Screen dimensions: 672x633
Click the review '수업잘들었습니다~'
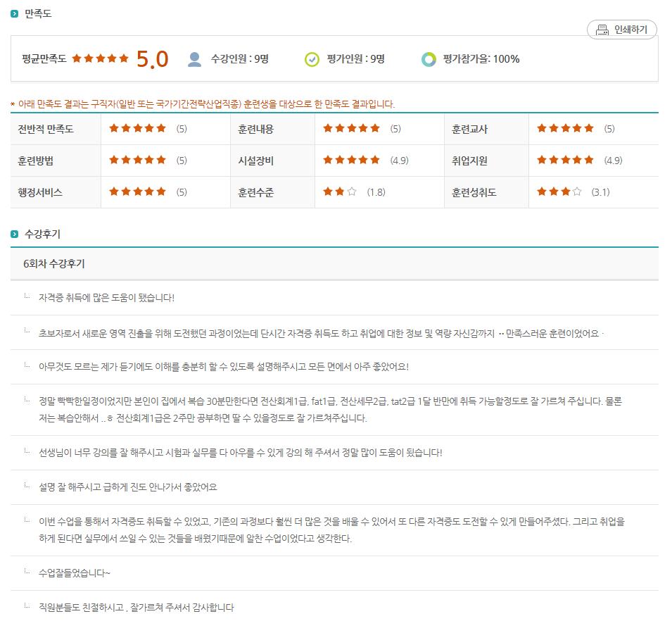coord(75,573)
